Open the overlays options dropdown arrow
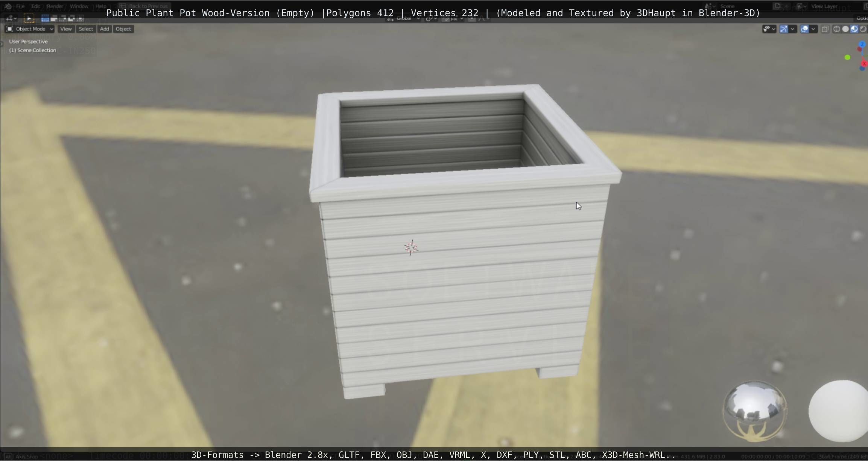Screen dimensions: 868x461 pos(813,29)
